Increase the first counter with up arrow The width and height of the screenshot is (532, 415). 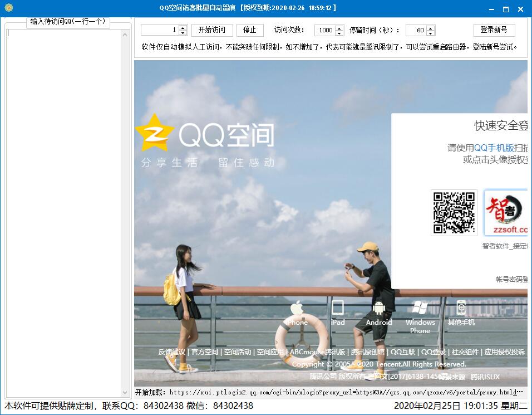183,27
